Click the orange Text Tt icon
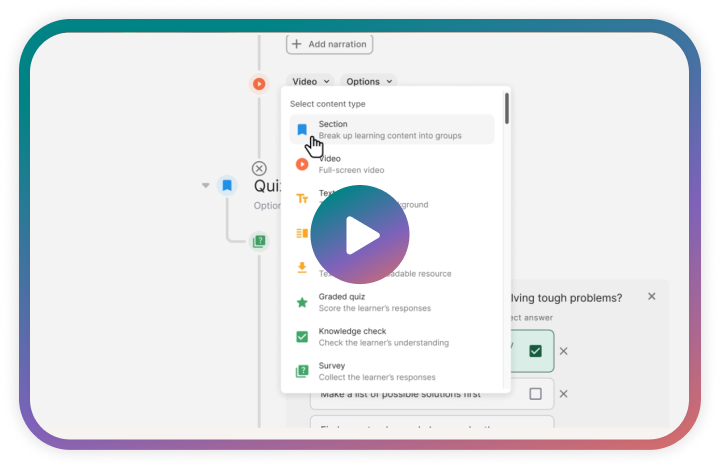The height and width of the screenshot is (469, 720). [x=302, y=198]
